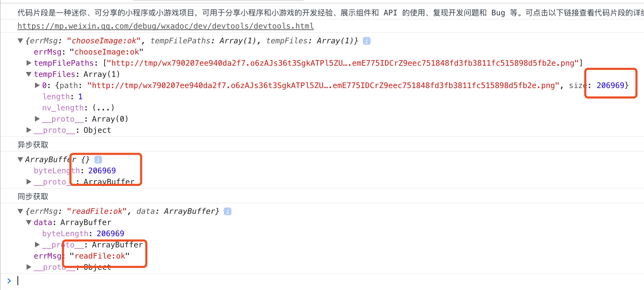Expand the tempFilePaths array
644x290 pixels.
click(x=29, y=63)
